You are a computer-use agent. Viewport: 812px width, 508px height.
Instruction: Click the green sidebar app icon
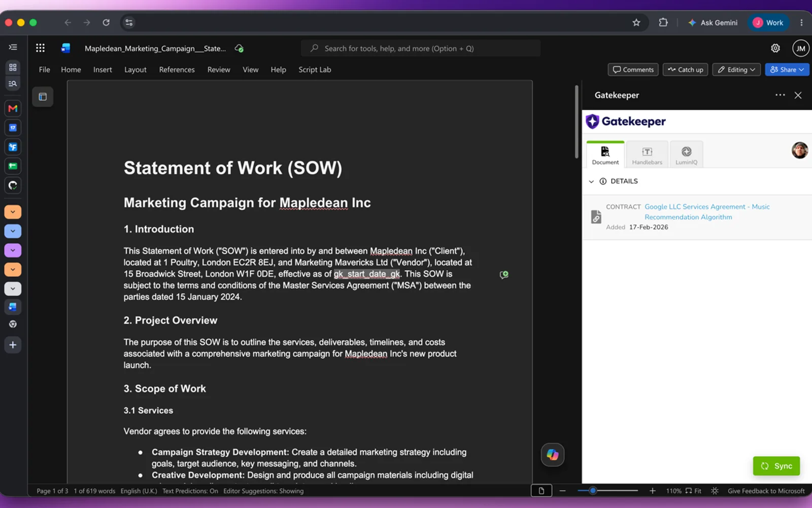(x=13, y=166)
